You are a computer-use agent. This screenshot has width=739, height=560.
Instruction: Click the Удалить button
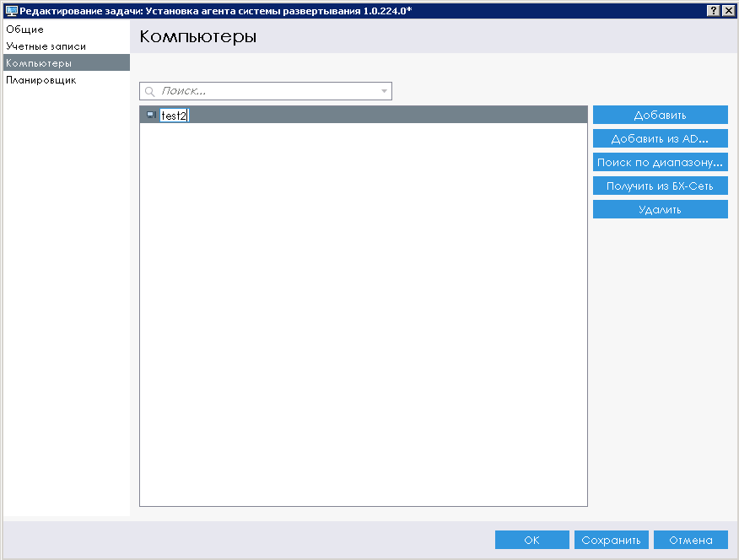pyautogui.click(x=660, y=209)
